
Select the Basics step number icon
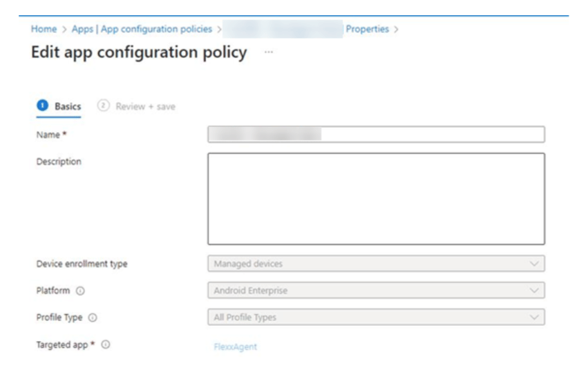pos(42,106)
